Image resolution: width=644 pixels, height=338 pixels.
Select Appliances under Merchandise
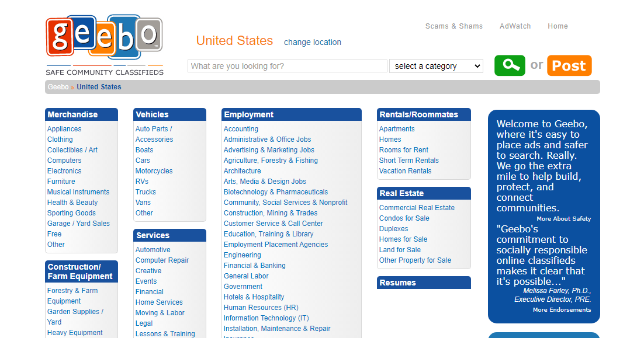tap(64, 129)
